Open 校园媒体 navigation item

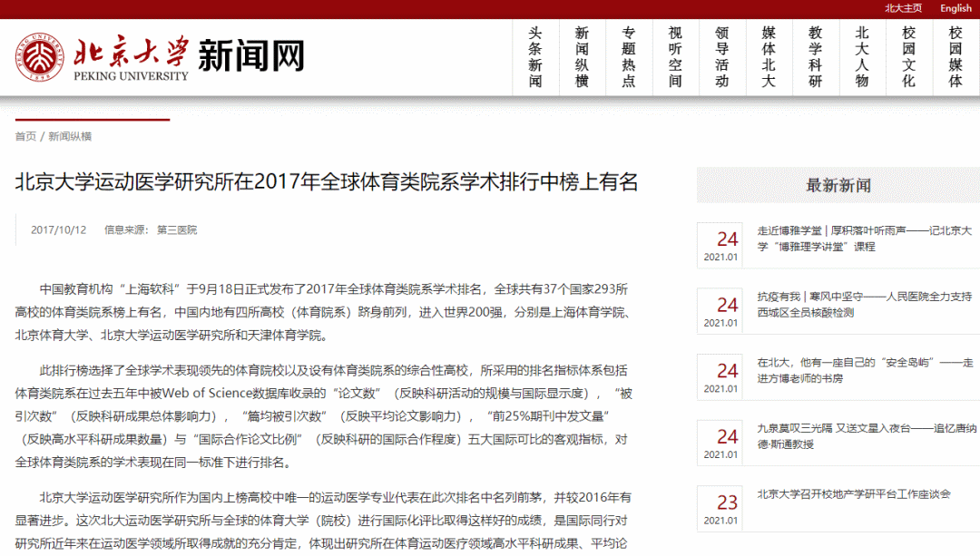tap(955, 57)
